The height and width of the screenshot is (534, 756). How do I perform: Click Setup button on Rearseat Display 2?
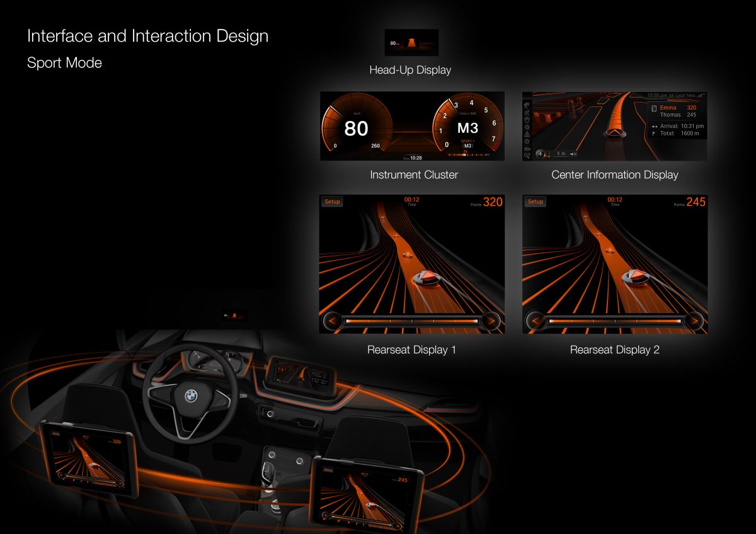tap(535, 202)
